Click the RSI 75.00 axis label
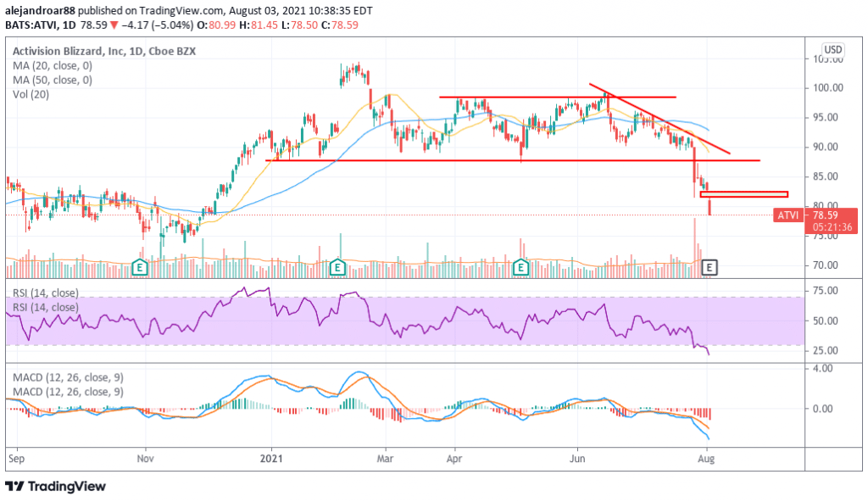Viewport: 868px width, 502px height. [825, 291]
